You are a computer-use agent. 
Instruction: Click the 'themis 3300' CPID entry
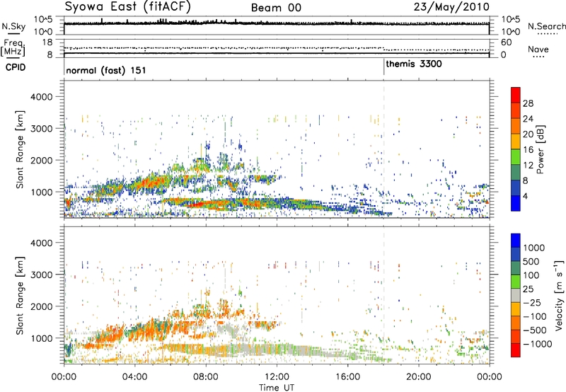click(414, 64)
